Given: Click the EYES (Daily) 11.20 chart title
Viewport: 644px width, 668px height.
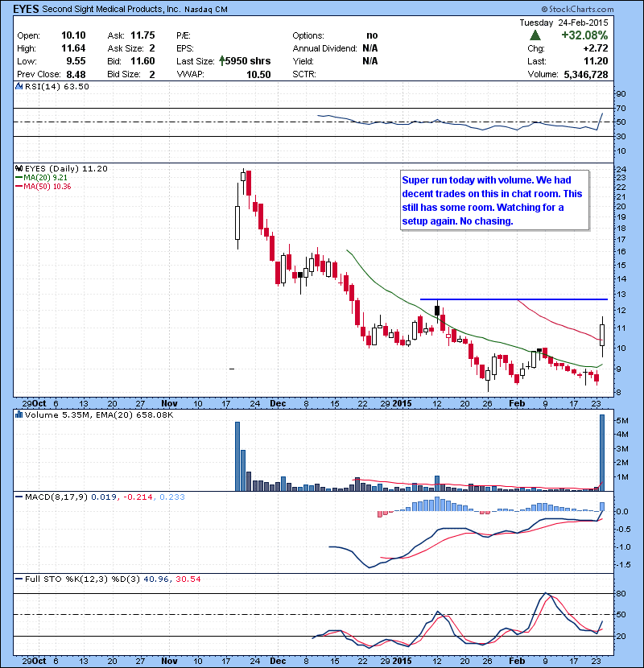Looking at the screenshot, I should 67,168.
